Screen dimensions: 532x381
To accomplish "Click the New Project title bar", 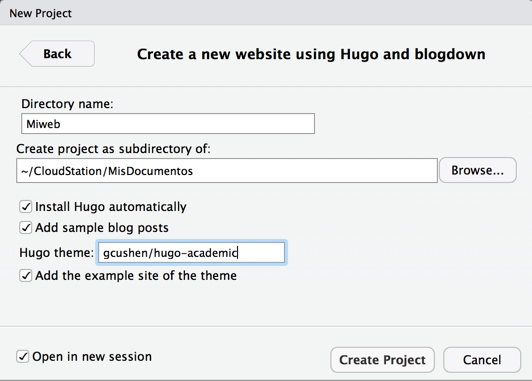I will [x=266, y=13].
